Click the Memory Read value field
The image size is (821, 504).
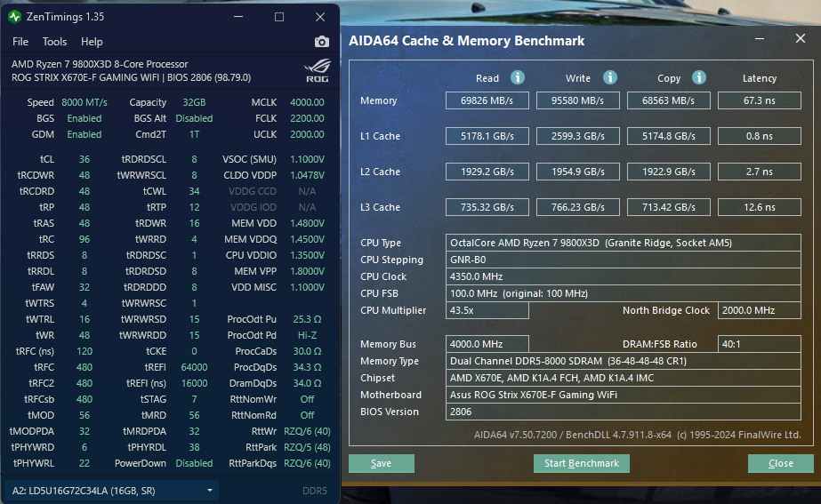[x=487, y=100]
